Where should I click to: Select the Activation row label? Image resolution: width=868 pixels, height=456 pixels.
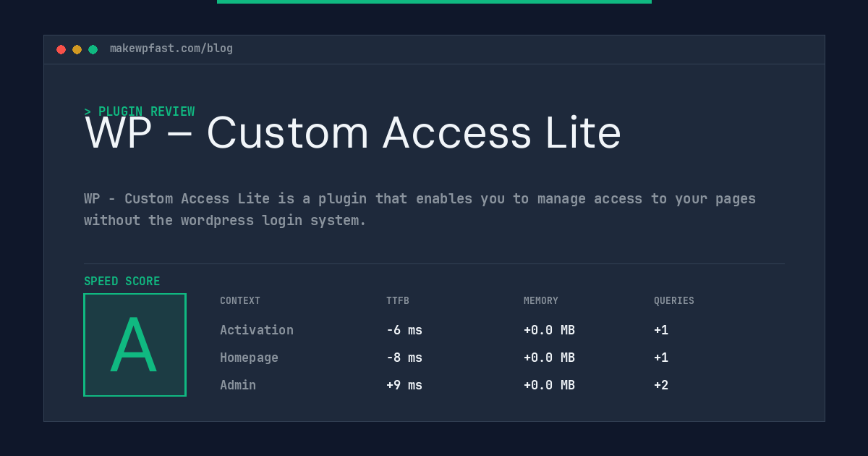coord(257,330)
